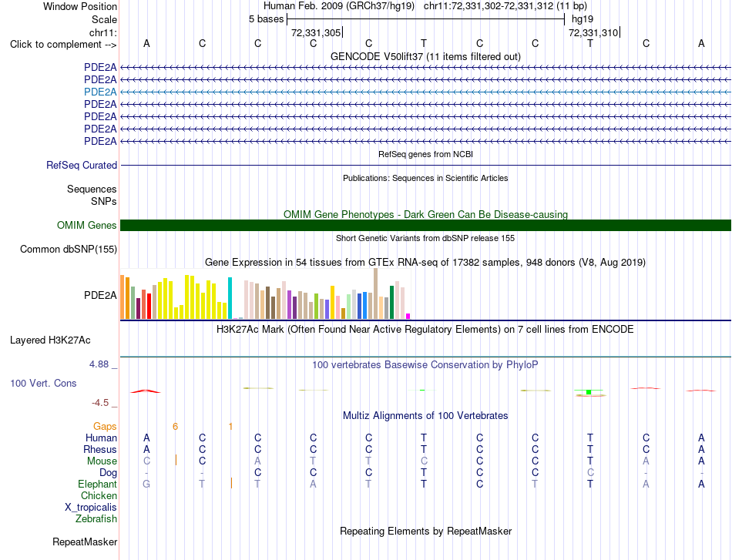This screenshot has width=732, height=560.
Task: Open the RepeatMasker track label
Action: point(85,542)
